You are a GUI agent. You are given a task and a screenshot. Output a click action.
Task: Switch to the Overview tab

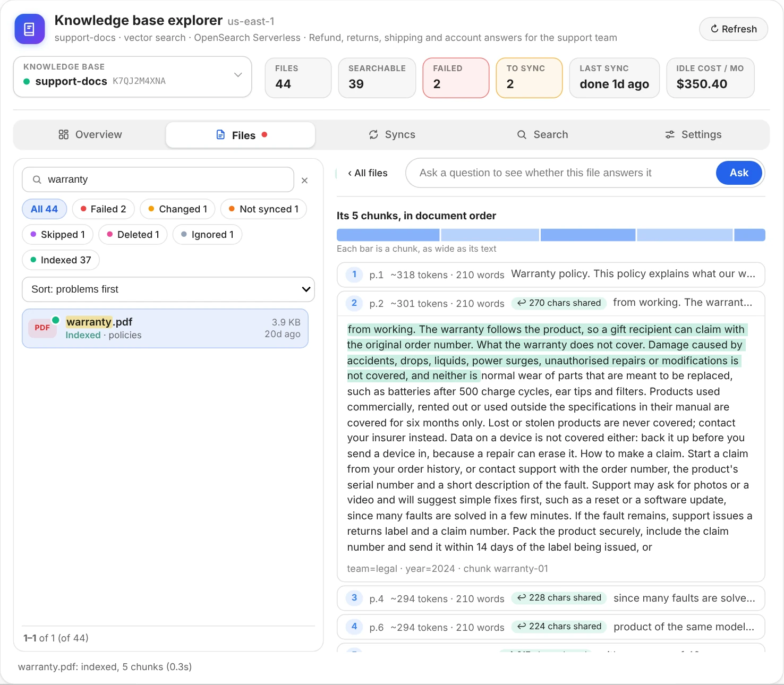90,135
